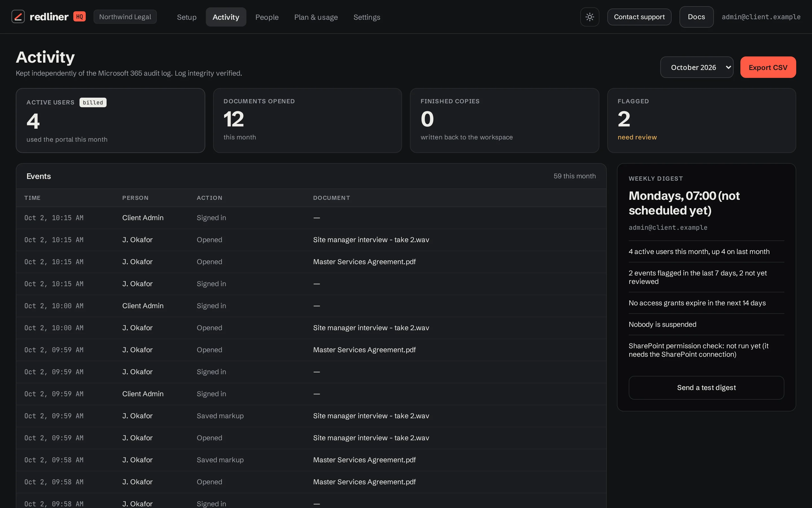Viewport: 812px width, 508px height.
Task: Click 'Nobody is suspended' digest line
Action: 662,324
